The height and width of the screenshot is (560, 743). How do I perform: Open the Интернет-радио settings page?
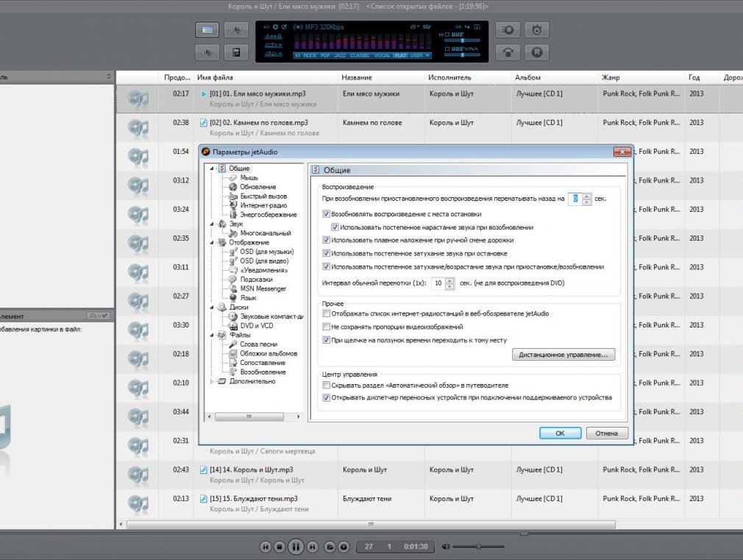[x=263, y=205]
